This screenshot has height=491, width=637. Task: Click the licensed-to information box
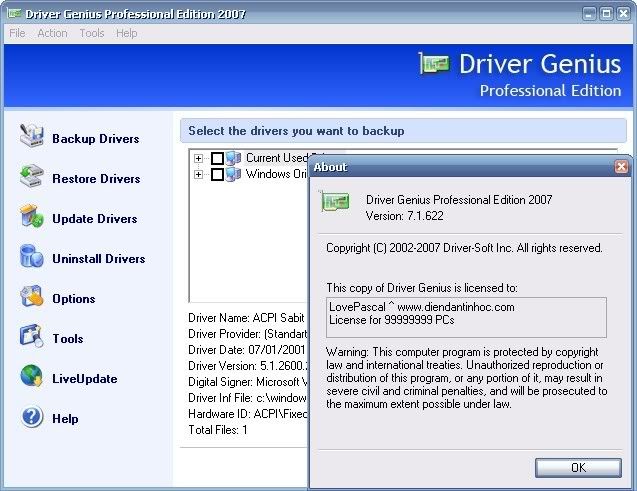click(x=466, y=317)
